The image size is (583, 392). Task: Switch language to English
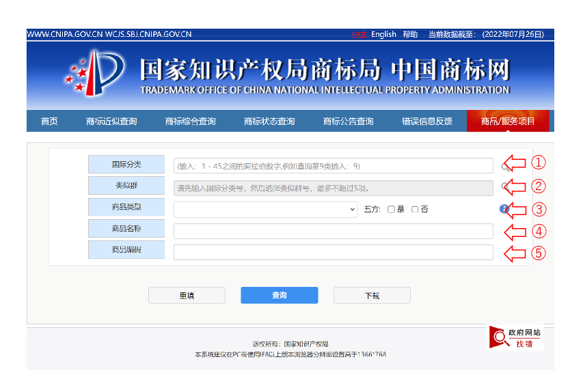point(383,35)
